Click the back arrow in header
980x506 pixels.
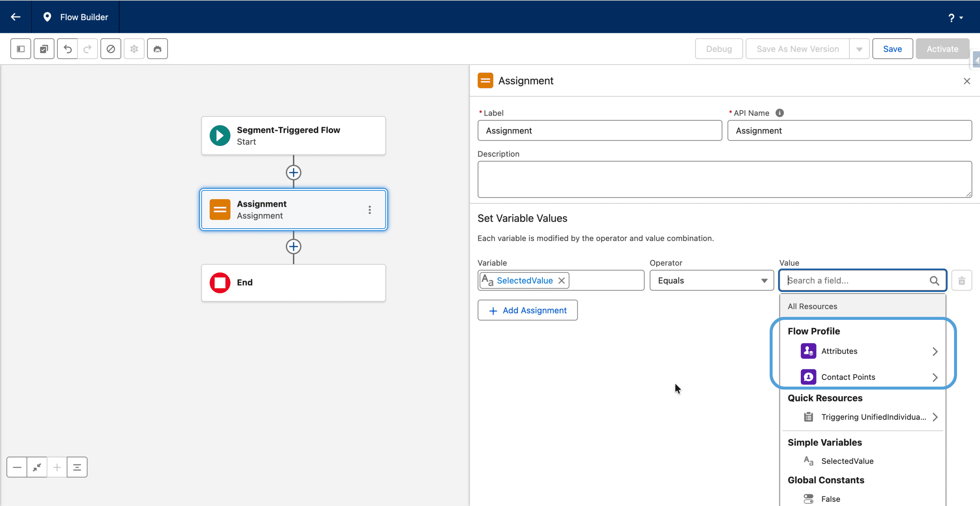coord(16,17)
